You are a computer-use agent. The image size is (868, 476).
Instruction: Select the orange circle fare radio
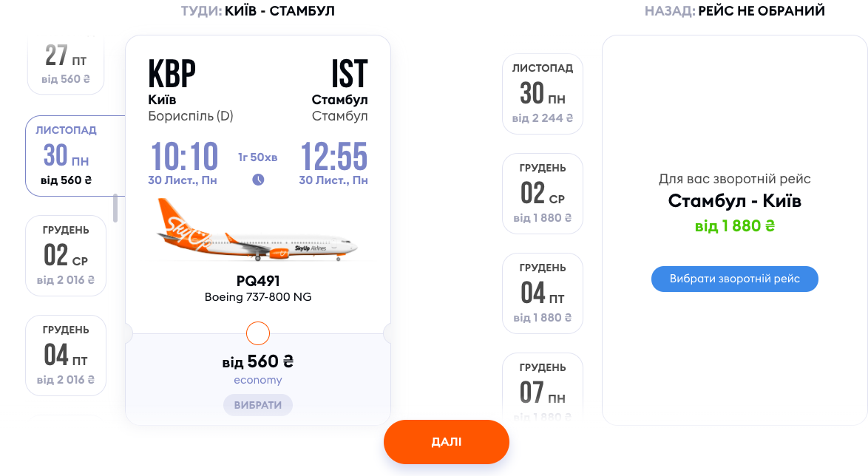[x=258, y=333]
